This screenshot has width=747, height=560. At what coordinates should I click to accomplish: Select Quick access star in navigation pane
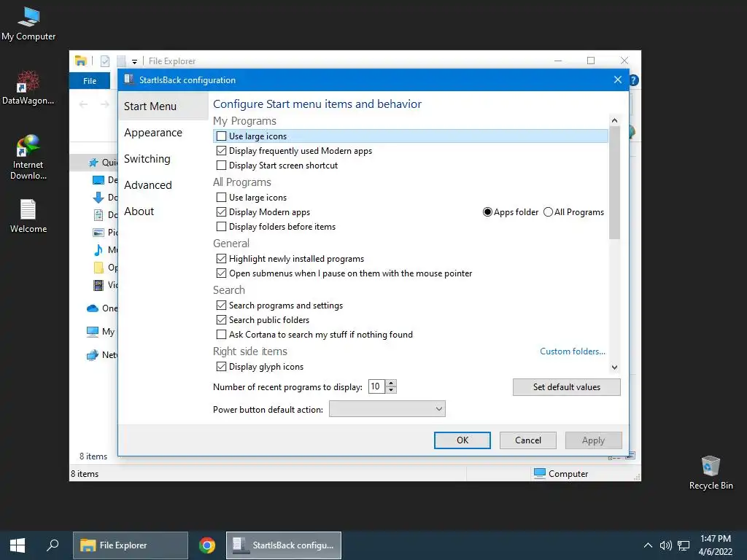tap(93, 163)
